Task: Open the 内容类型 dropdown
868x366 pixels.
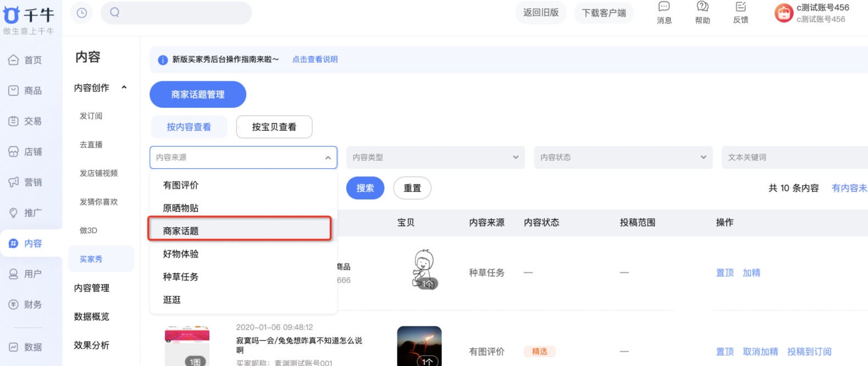Action: tap(435, 158)
